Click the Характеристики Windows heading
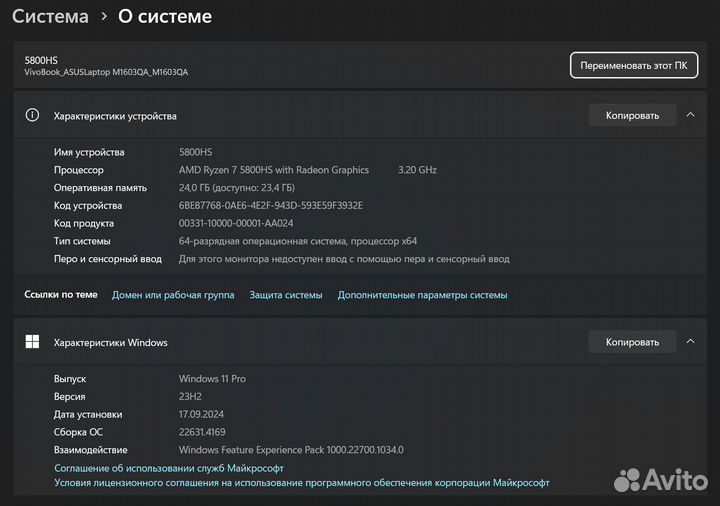Screen dimensions: 720x506 point(110,342)
